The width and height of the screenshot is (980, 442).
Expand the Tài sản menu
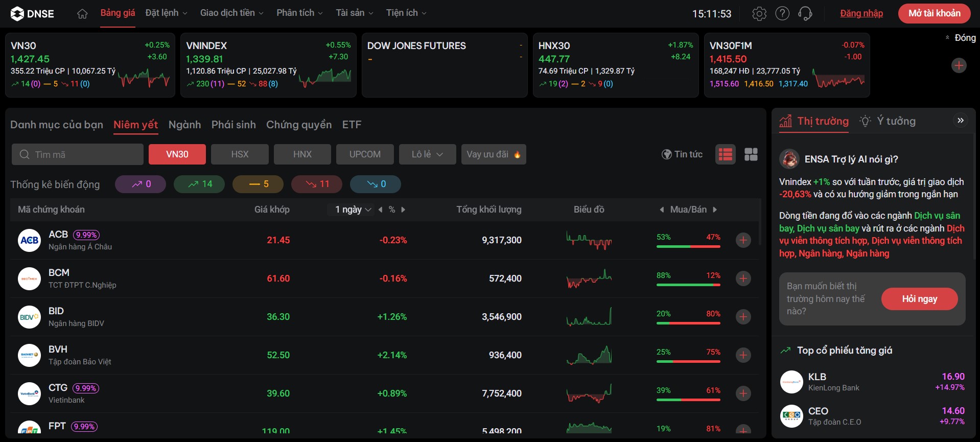point(355,13)
